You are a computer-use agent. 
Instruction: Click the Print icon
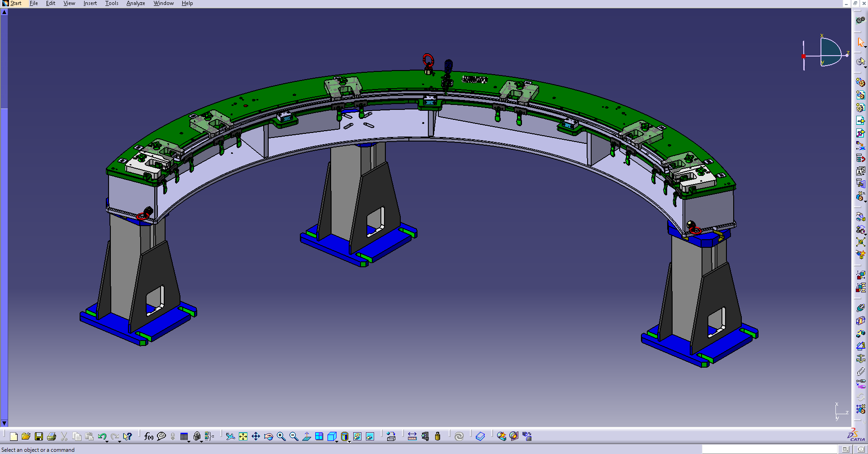click(52, 436)
